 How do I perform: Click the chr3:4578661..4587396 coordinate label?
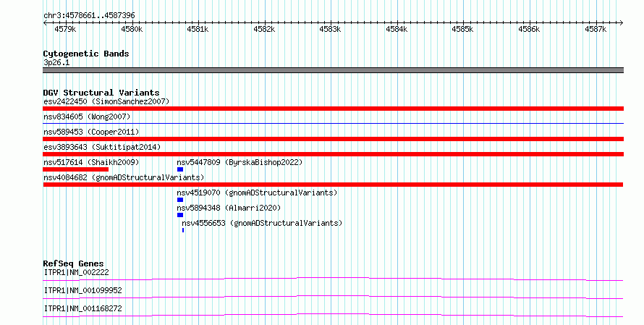(x=89, y=16)
